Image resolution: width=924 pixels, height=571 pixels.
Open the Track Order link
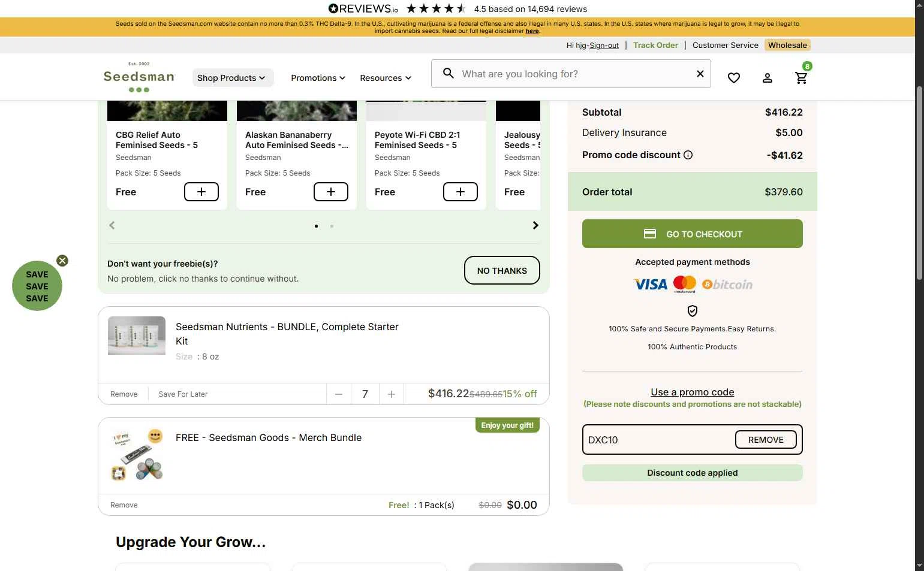pos(655,45)
